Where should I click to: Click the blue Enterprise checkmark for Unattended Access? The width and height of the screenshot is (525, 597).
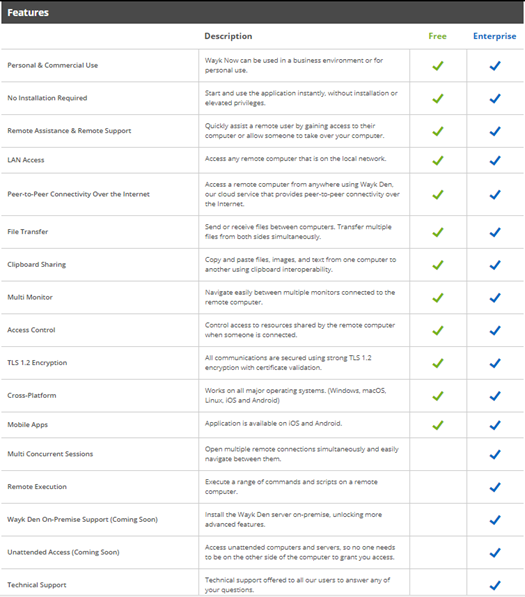click(495, 552)
